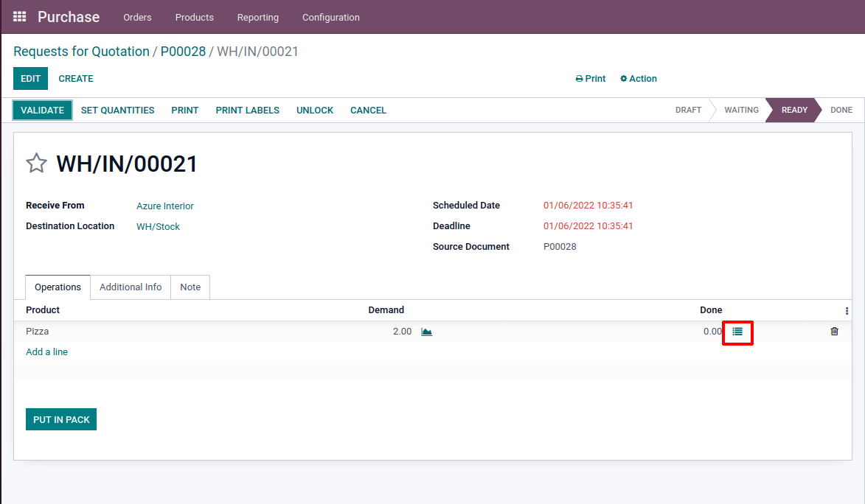Click the Scheduled Date value
This screenshot has width=865, height=504.
coord(588,205)
